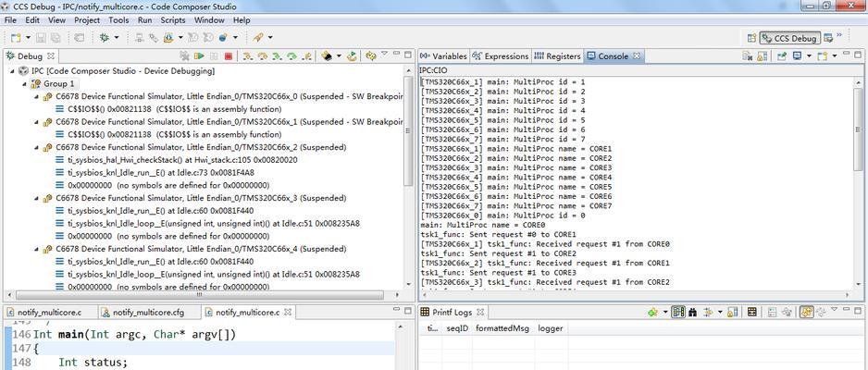Click the New file icon in main toolbar
The width and height of the screenshot is (868, 370).
pos(15,38)
